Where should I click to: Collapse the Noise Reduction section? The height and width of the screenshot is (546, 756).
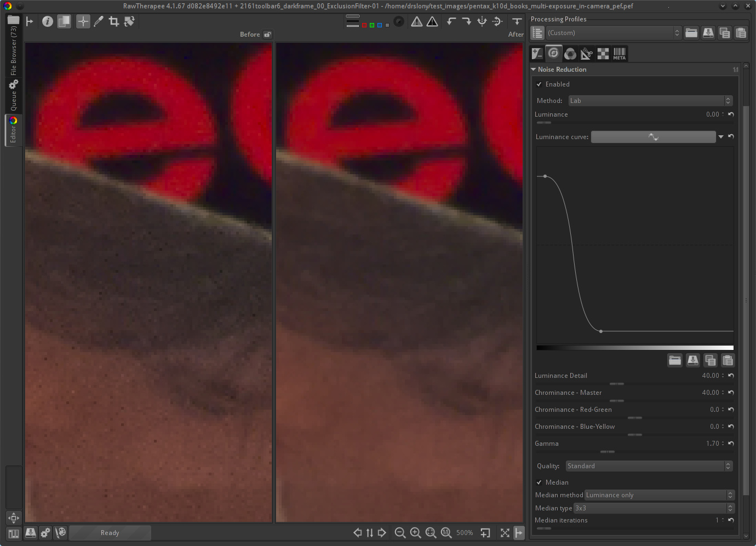click(x=534, y=70)
